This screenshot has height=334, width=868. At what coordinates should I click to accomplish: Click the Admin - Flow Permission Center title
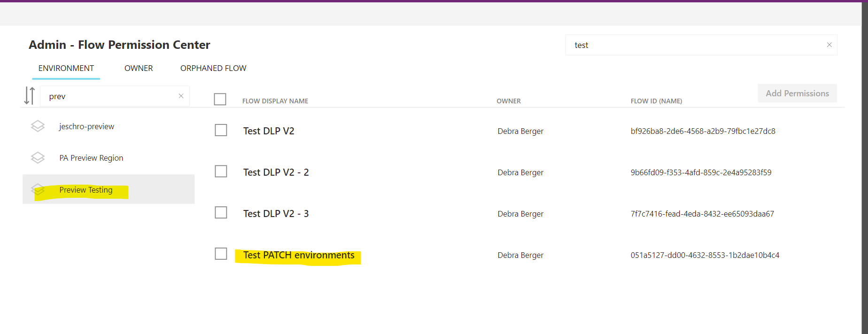click(119, 45)
